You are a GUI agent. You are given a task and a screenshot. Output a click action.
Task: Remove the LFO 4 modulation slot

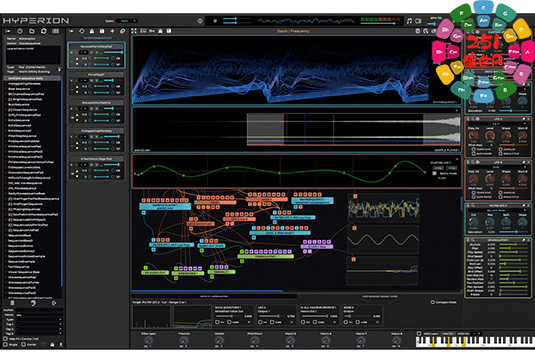tap(292, 322)
